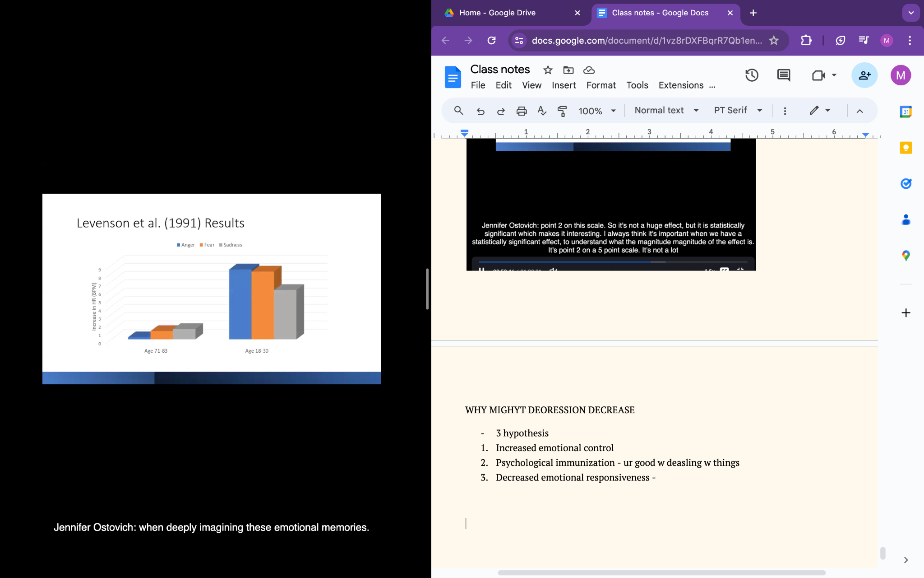Click the undo arrow in Docs toolbar
This screenshot has width=924, height=578.
click(480, 111)
